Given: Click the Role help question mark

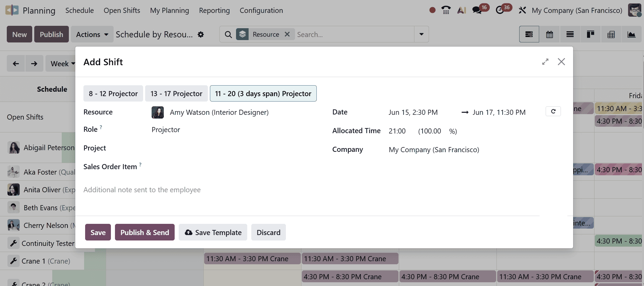Looking at the screenshot, I should 101,127.
